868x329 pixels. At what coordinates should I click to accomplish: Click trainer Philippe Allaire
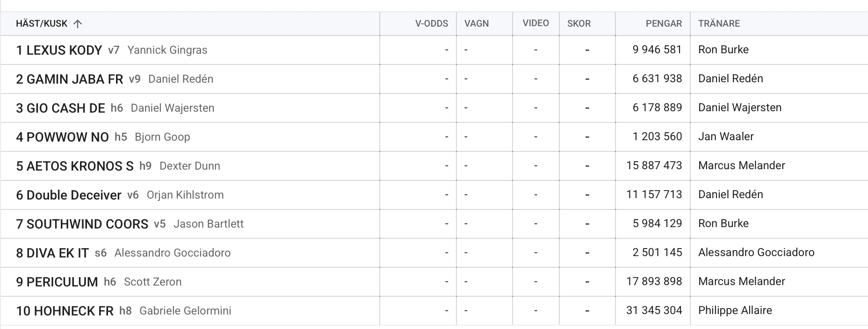point(735,310)
